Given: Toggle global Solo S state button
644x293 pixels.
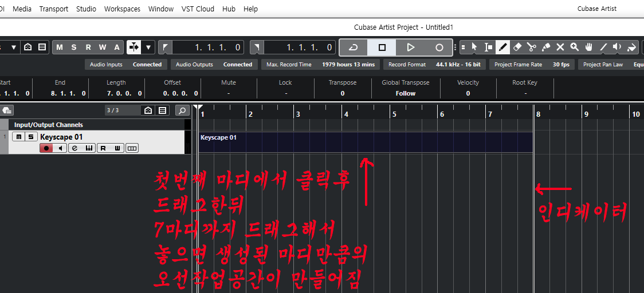Looking at the screenshot, I should (73, 47).
